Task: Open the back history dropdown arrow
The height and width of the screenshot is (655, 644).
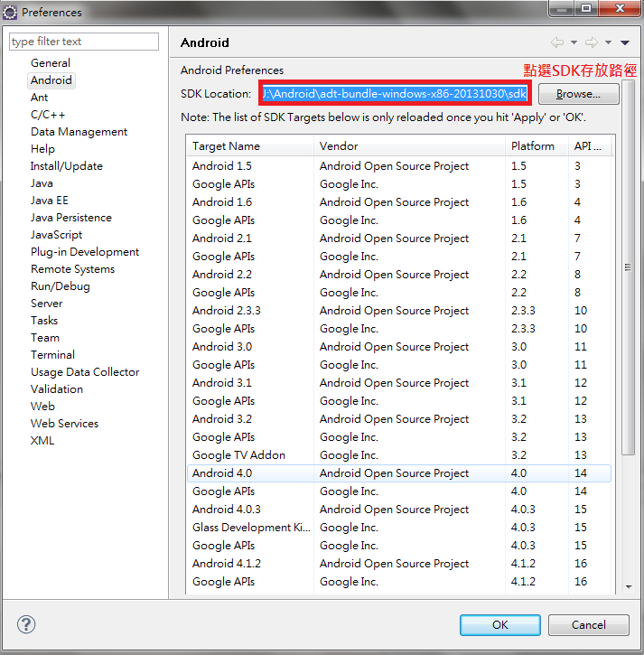Action: [574, 42]
